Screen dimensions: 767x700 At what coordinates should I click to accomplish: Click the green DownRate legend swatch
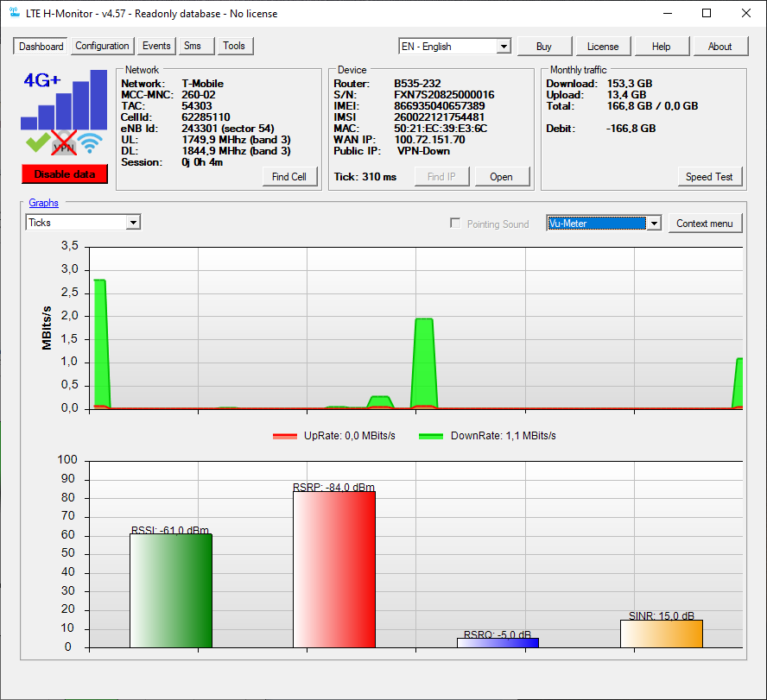(431, 436)
